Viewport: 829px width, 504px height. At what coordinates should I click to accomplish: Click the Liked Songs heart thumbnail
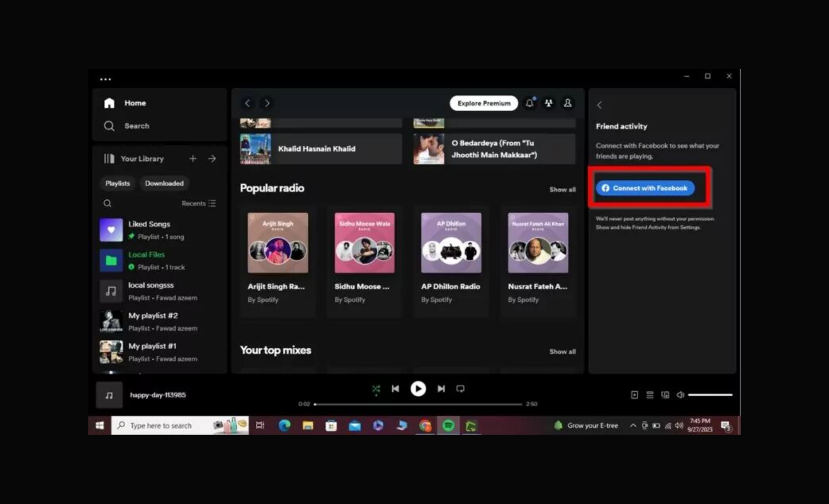[111, 230]
